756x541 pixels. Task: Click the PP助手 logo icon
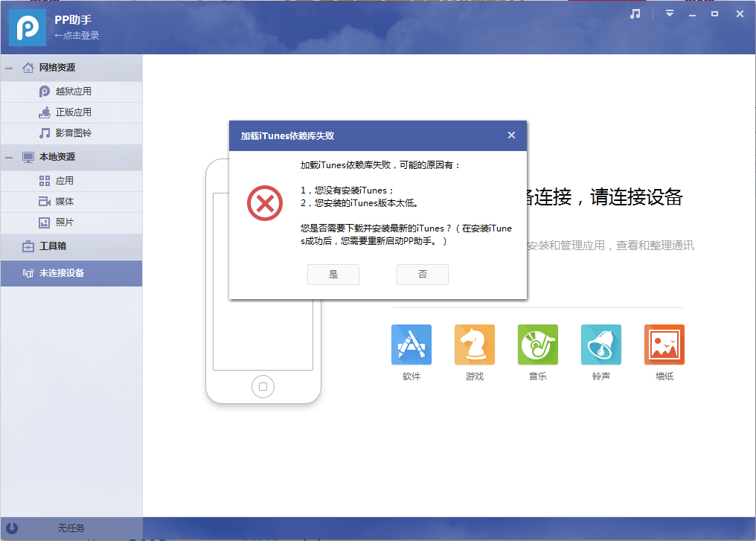coord(28,27)
